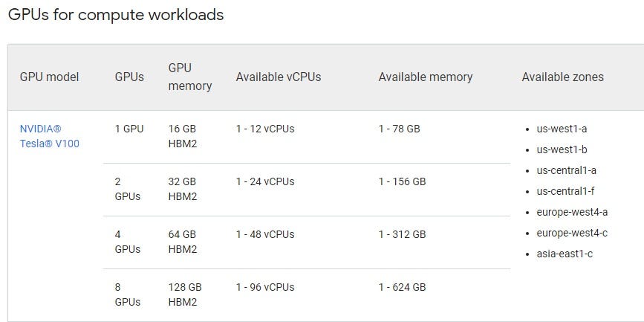Viewport: 644px width, 322px height.
Task: Click the 'GPUs' column header
Action: coord(129,77)
